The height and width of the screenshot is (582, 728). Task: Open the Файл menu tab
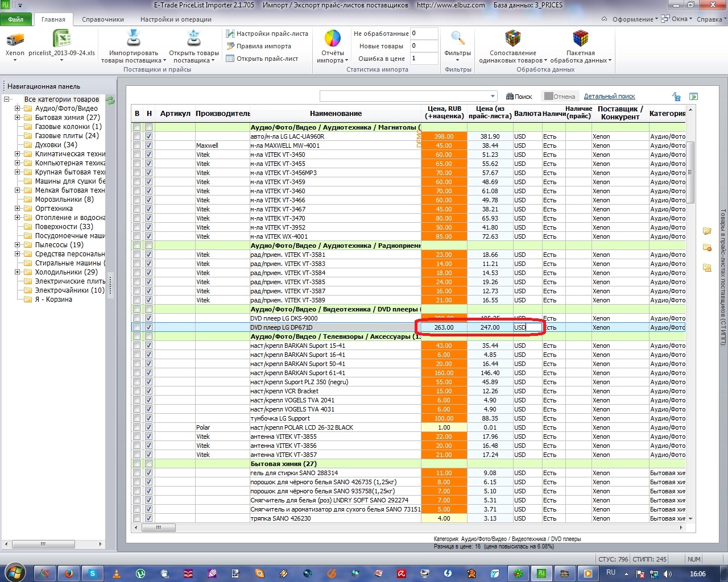pos(16,19)
